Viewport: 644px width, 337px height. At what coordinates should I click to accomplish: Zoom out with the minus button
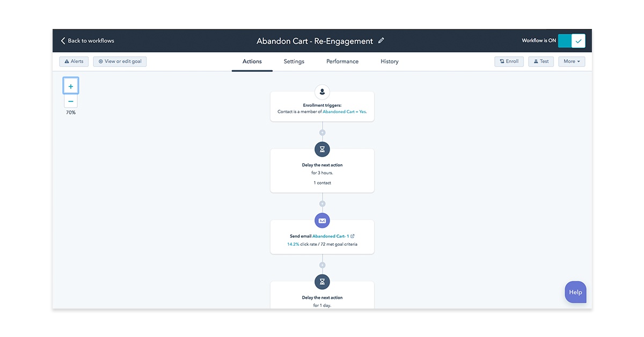click(x=71, y=101)
